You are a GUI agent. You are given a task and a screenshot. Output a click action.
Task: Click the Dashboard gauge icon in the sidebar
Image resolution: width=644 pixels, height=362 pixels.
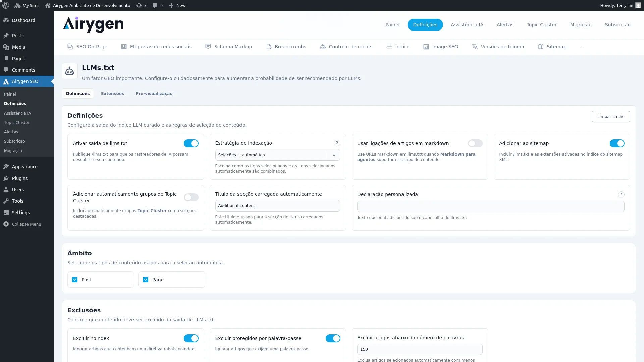click(x=6, y=20)
